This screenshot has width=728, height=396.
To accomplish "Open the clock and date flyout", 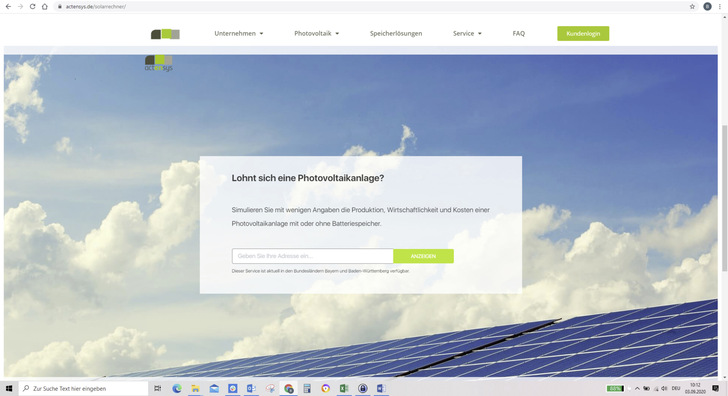I will pyautogui.click(x=695, y=389).
